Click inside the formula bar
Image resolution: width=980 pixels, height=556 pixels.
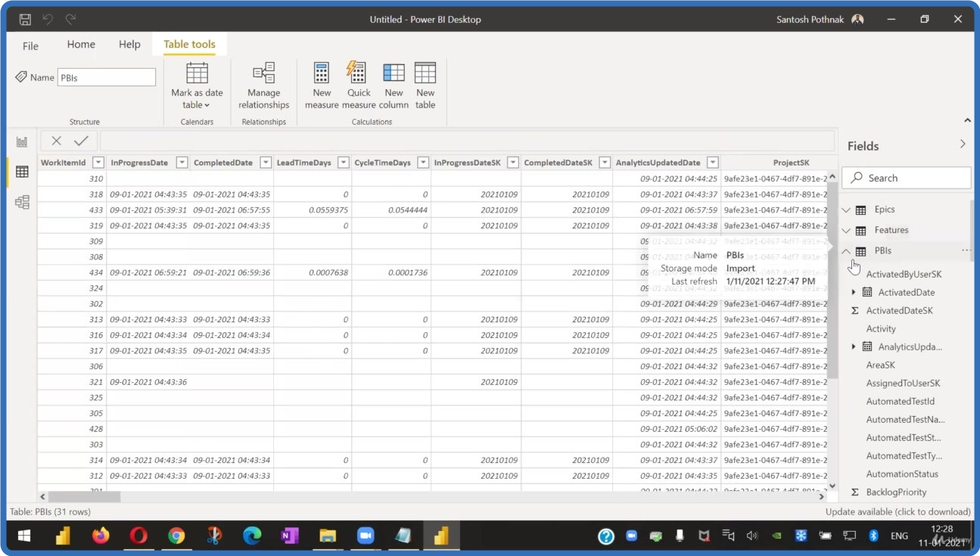click(x=466, y=141)
